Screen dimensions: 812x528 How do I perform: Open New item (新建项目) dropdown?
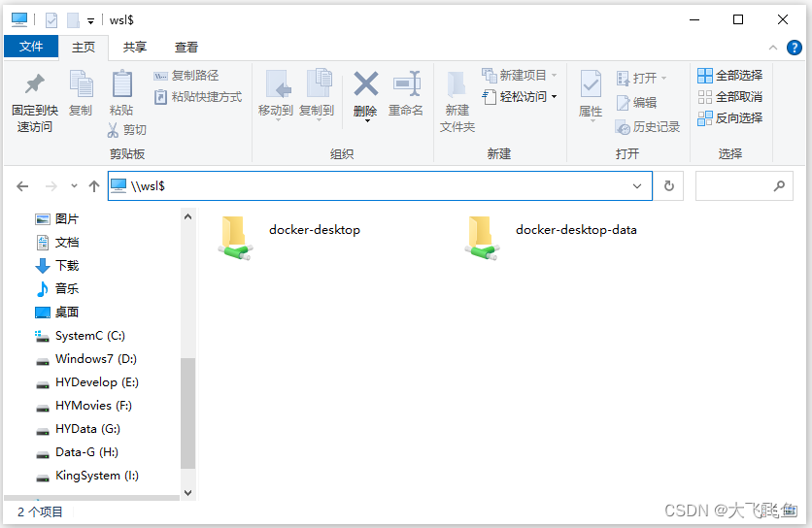520,76
